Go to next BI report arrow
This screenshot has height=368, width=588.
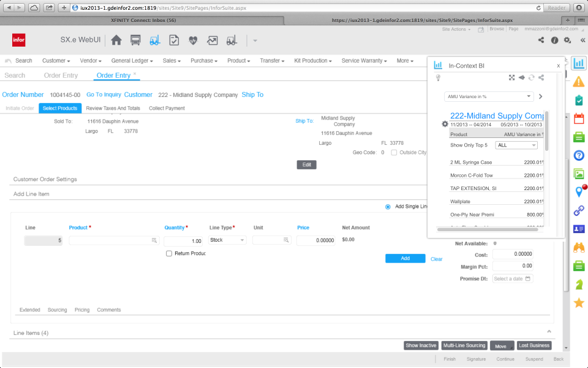click(x=540, y=96)
